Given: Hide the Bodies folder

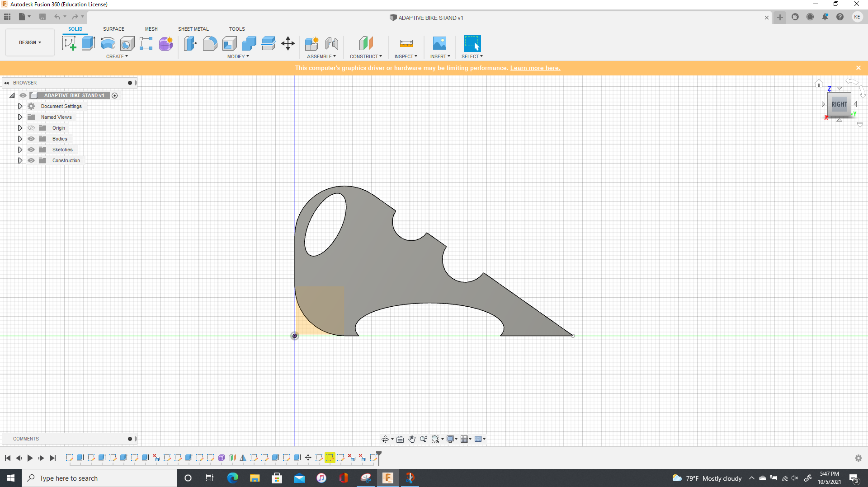Looking at the screenshot, I should 31,139.
